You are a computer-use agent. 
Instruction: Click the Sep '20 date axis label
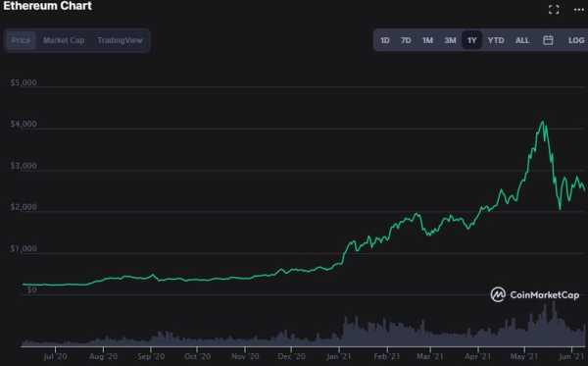click(151, 356)
